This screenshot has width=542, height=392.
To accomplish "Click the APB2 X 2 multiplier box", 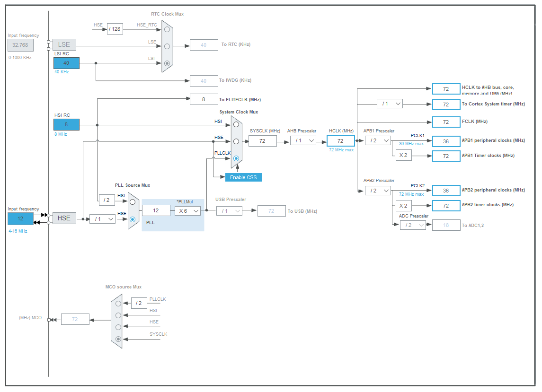I will (403, 206).
